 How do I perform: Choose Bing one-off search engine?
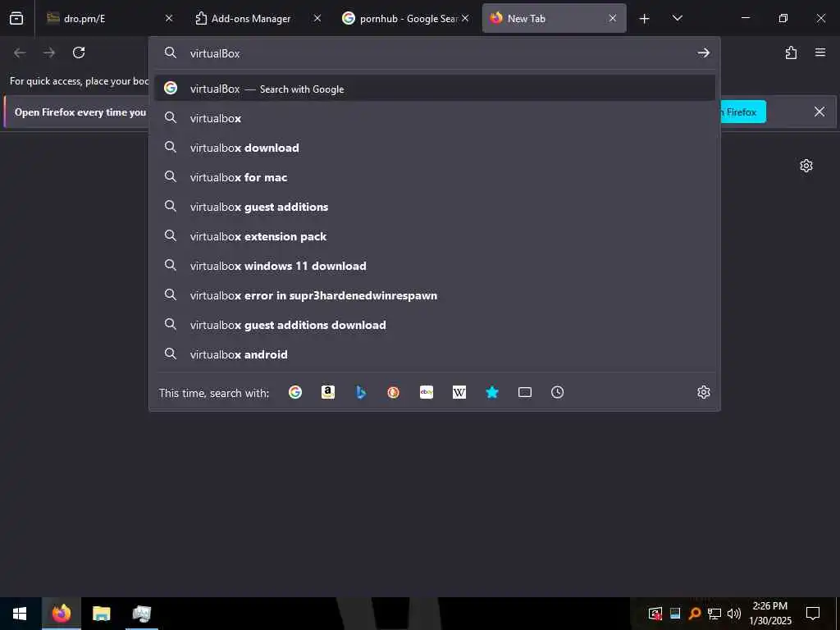coord(361,392)
